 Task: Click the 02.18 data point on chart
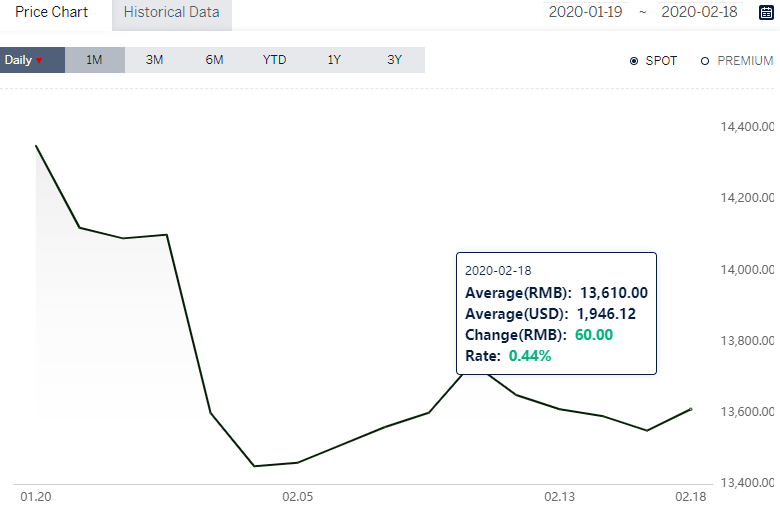(691, 410)
